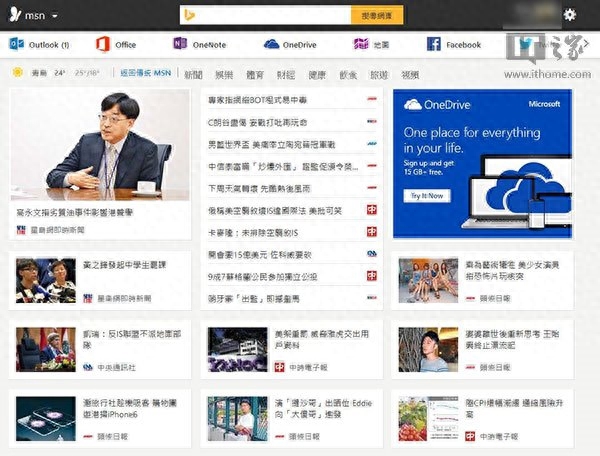
Task: Click China Times logo beside the 9成7 headline
Action: (x=372, y=275)
